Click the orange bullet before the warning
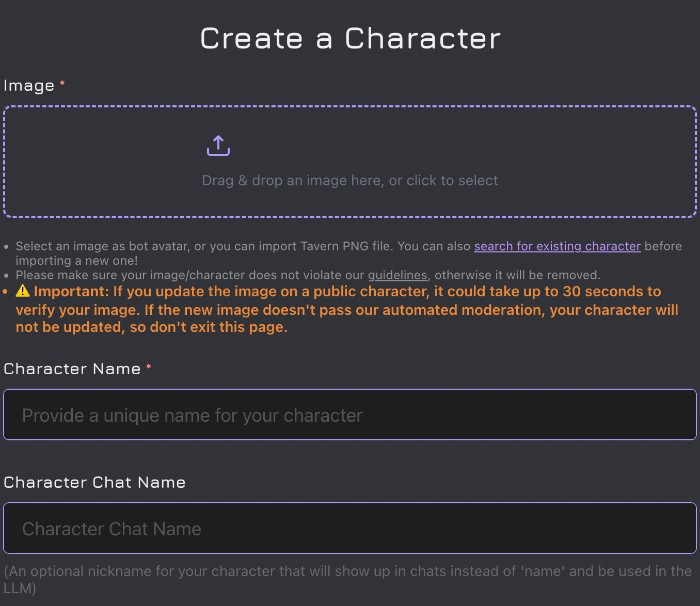 pos(6,292)
